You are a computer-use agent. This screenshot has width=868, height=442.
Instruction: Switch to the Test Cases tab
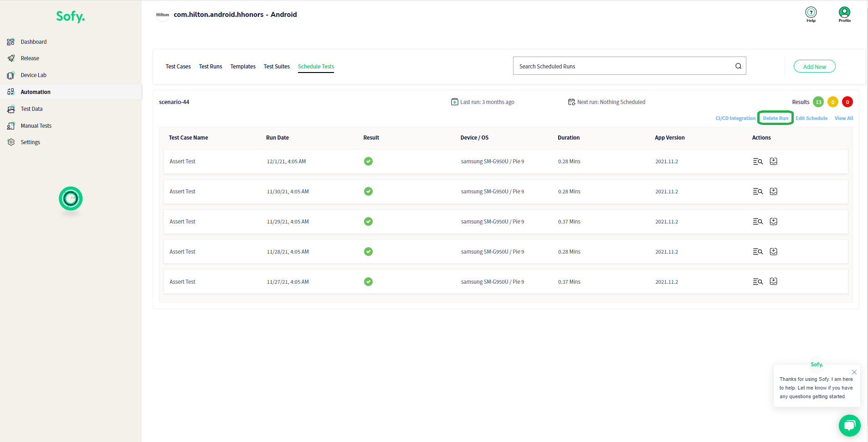tap(178, 67)
